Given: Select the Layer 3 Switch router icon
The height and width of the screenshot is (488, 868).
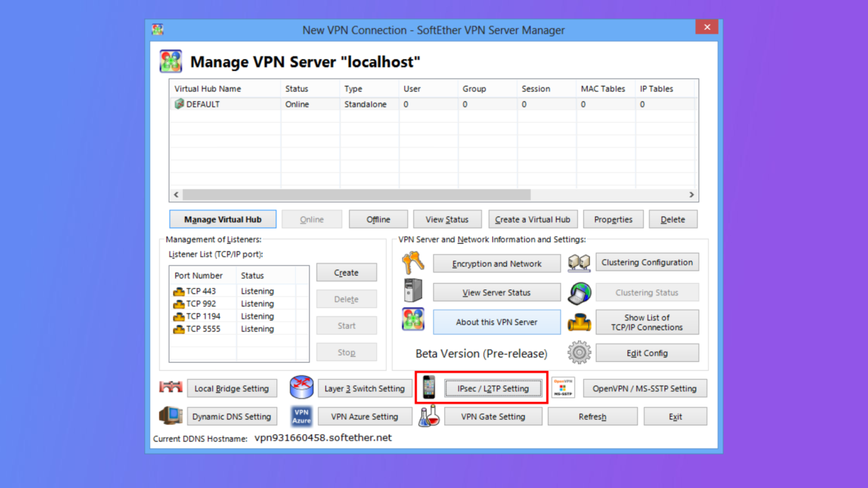Looking at the screenshot, I should click(x=302, y=387).
